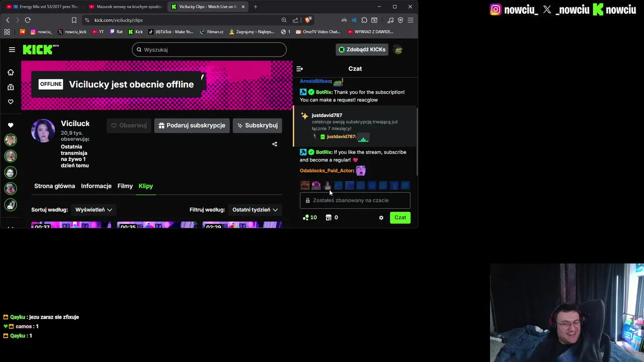
Task: Click the Zdobądź KICKs button
Action: pos(362,50)
